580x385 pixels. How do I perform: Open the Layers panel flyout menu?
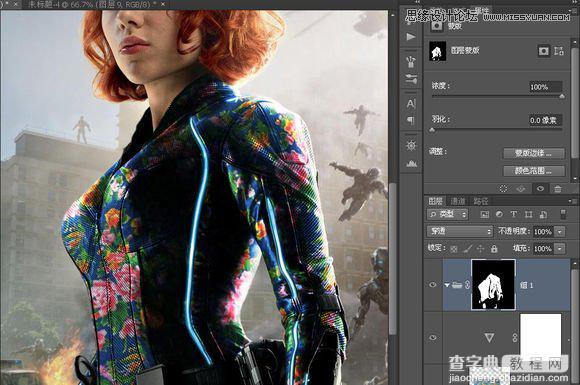(x=571, y=201)
